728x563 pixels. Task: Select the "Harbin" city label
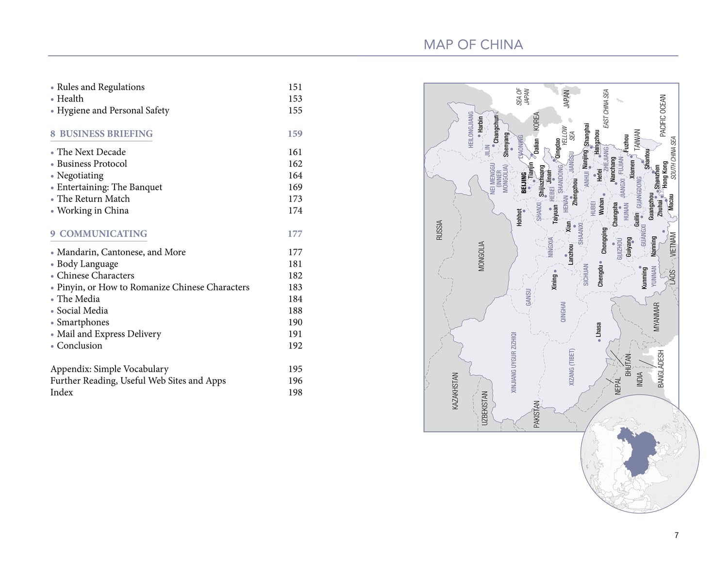[x=481, y=124]
